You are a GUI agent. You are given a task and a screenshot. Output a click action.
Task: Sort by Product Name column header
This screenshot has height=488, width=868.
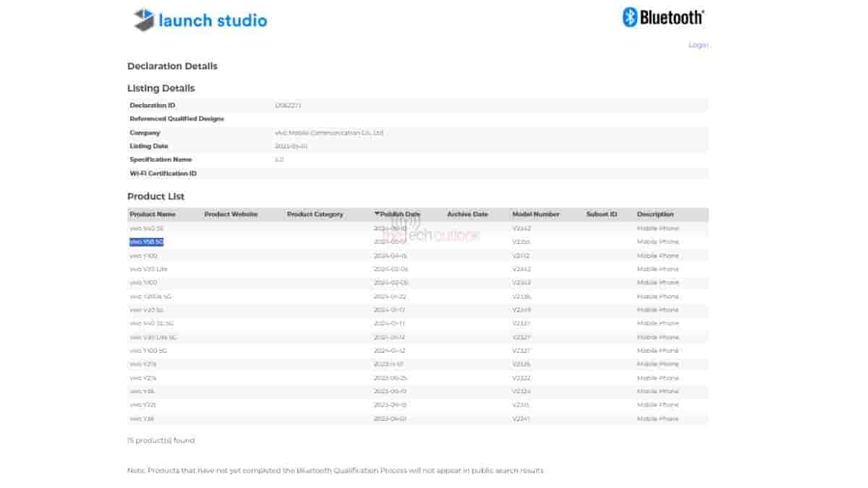[x=153, y=215]
